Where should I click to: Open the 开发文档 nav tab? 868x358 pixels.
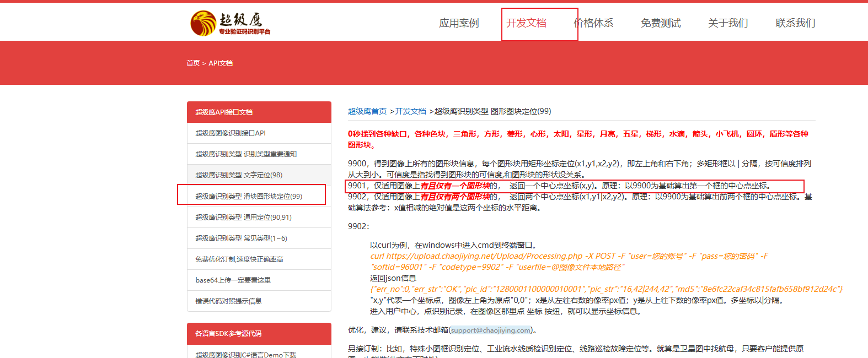point(526,23)
